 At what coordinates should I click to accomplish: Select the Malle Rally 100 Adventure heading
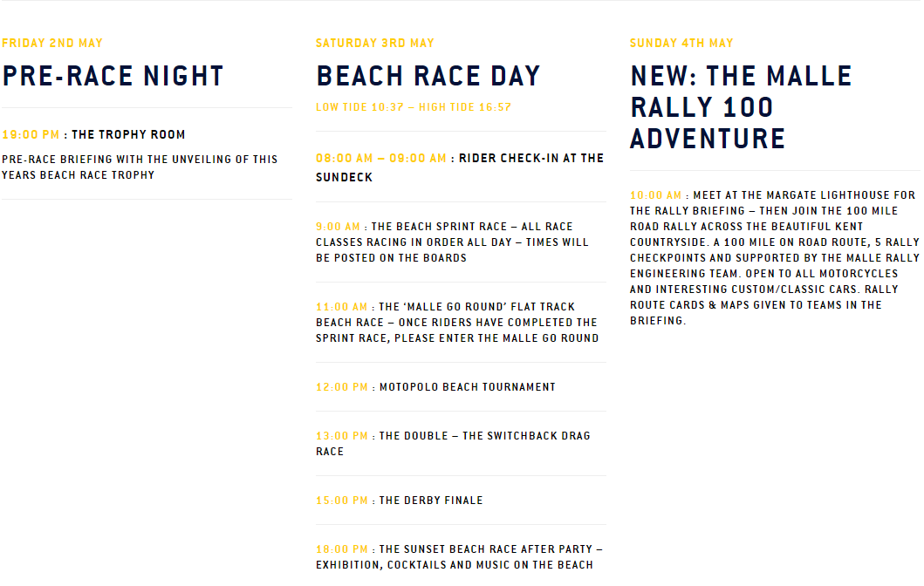tap(741, 107)
